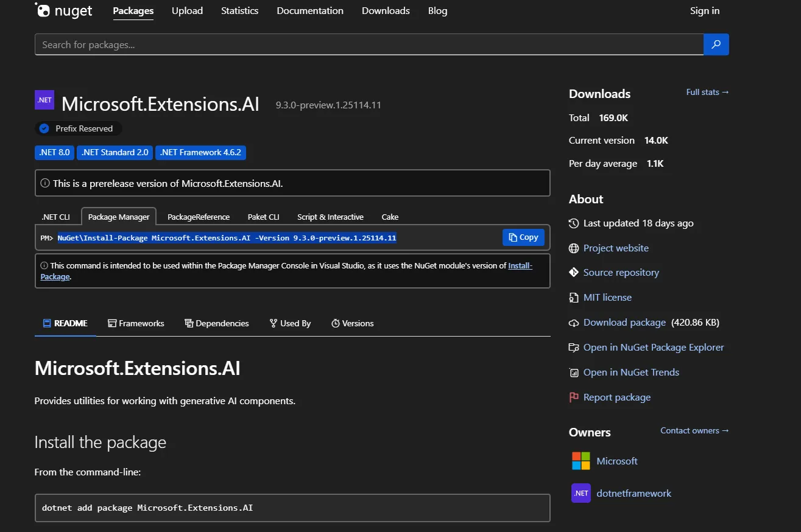
Task: Open the dotnetframework owner profile link
Action: click(634, 493)
